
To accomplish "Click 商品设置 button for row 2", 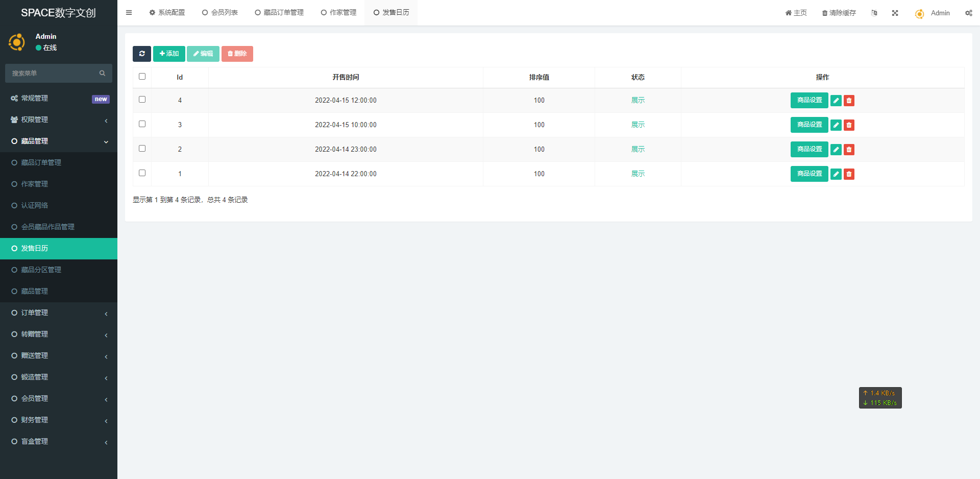I will point(809,150).
